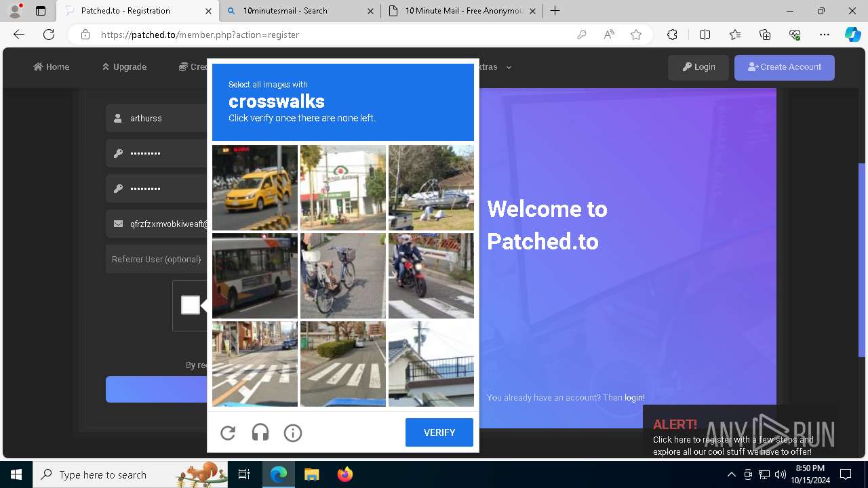Show hidden system tray icons

pyautogui.click(x=731, y=474)
